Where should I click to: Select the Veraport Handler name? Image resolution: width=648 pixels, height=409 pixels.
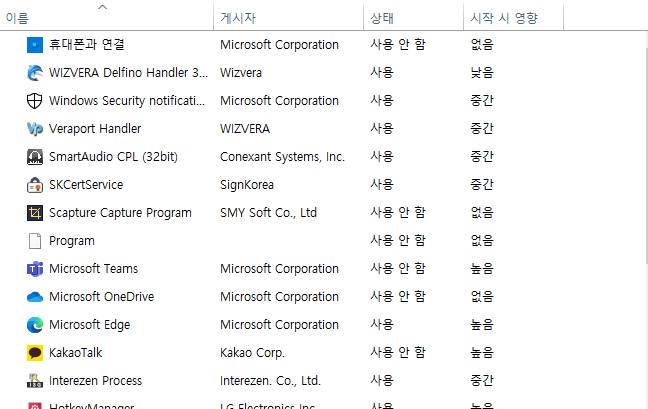click(x=95, y=129)
